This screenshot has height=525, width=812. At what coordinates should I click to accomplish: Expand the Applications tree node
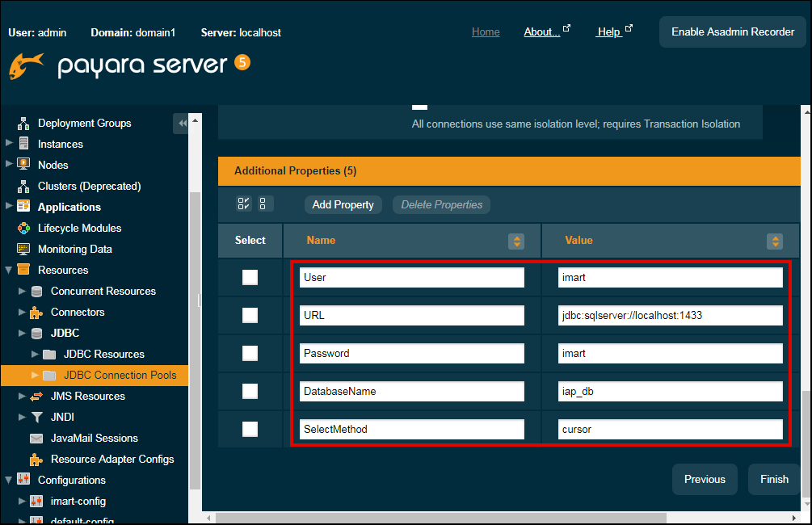(9, 205)
